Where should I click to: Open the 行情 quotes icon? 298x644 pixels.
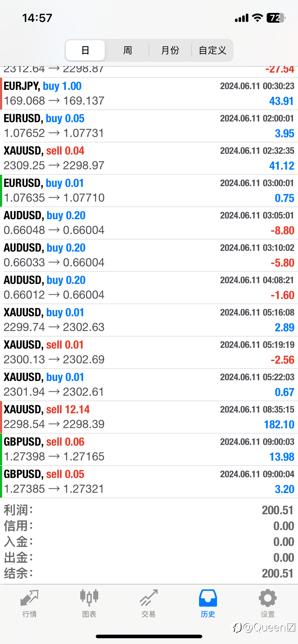pos(30,598)
